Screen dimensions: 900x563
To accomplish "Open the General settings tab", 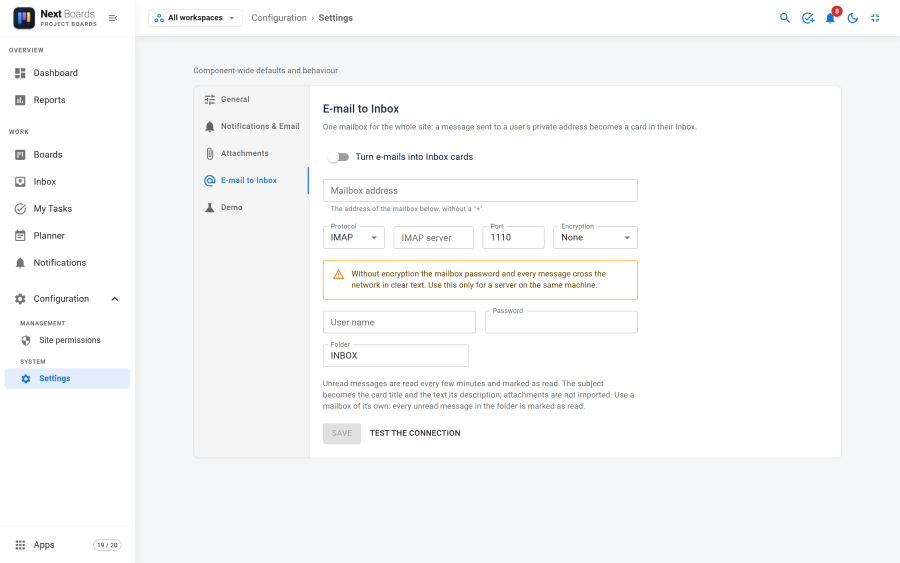I will [x=251, y=99].
